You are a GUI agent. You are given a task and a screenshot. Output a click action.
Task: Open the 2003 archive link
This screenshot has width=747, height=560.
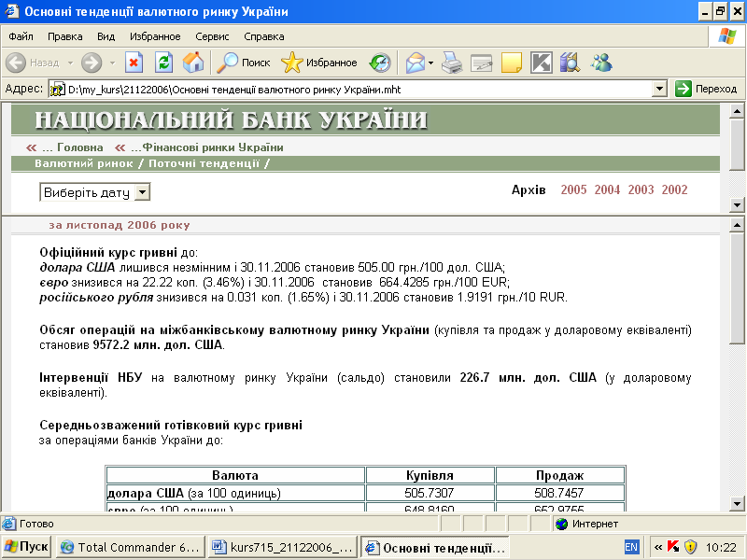[x=641, y=189]
